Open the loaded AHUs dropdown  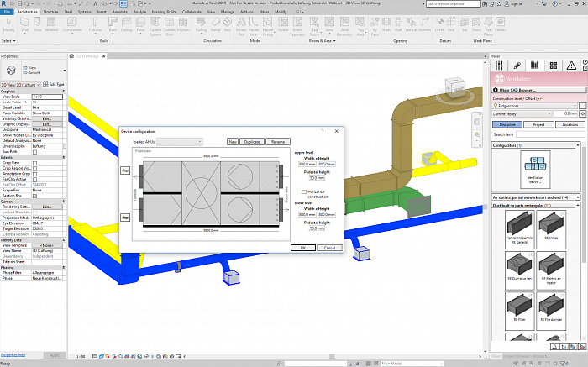(x=180, y=142)
